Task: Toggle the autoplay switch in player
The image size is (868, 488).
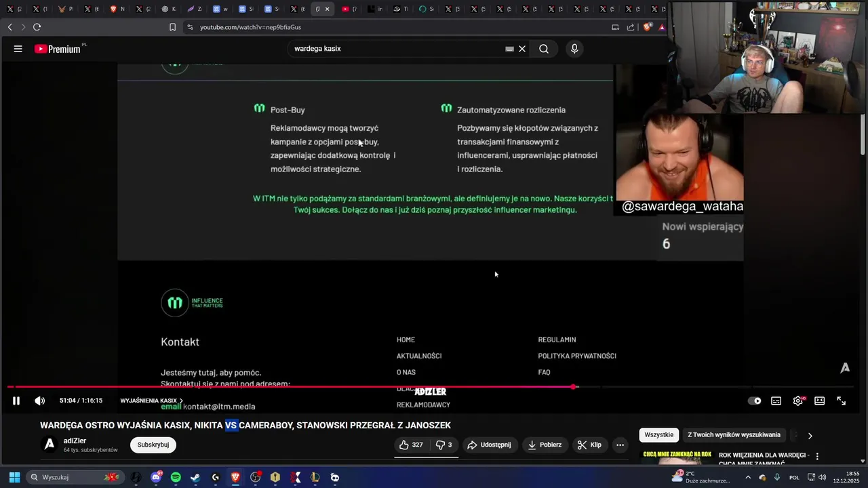Action: point(754,401)
